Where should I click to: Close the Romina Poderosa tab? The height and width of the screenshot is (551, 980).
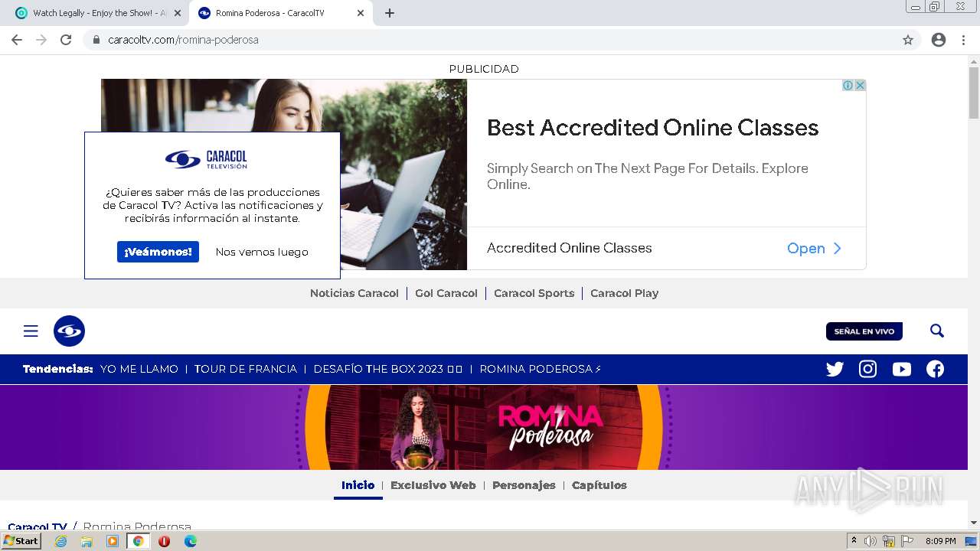(361, 13)
